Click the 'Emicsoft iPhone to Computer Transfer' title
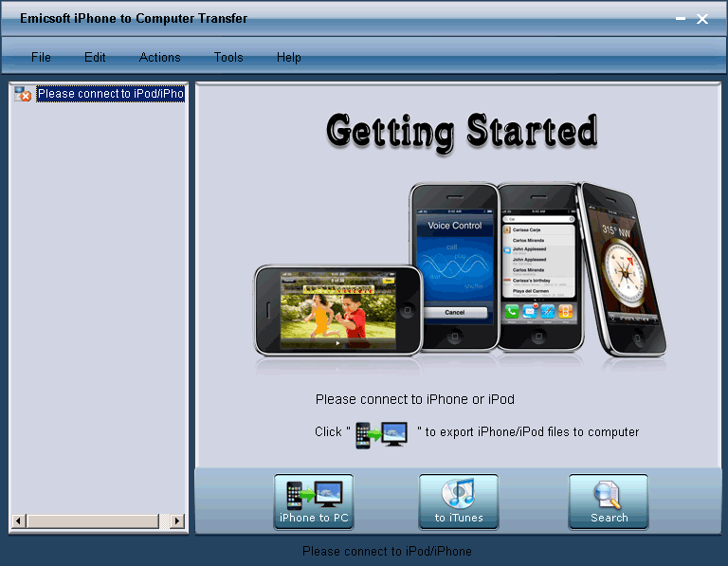This screenshot has width=728, height=566. [x=134, y=19]
